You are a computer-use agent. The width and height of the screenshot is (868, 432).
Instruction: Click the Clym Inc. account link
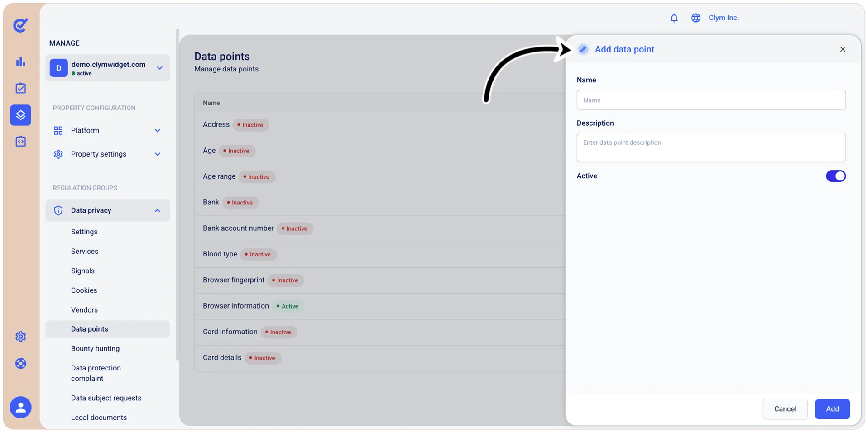[x=723, y=18]
